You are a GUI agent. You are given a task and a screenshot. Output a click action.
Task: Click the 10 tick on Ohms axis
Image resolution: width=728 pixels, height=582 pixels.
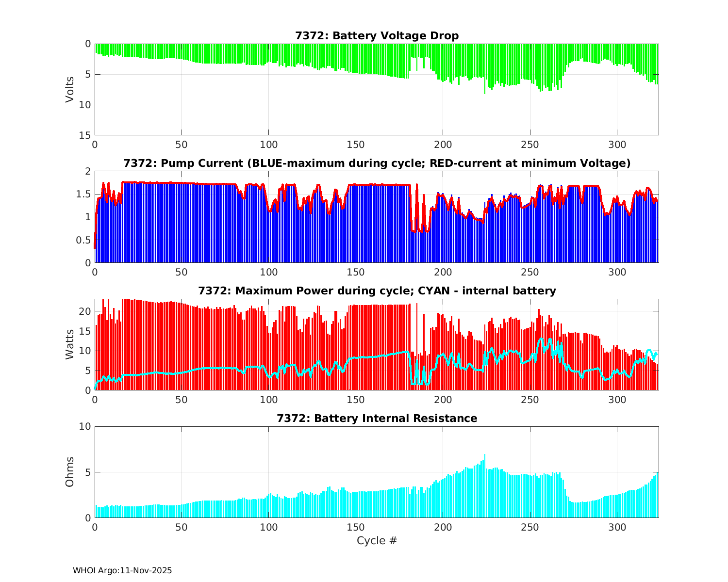coord(85,426)
